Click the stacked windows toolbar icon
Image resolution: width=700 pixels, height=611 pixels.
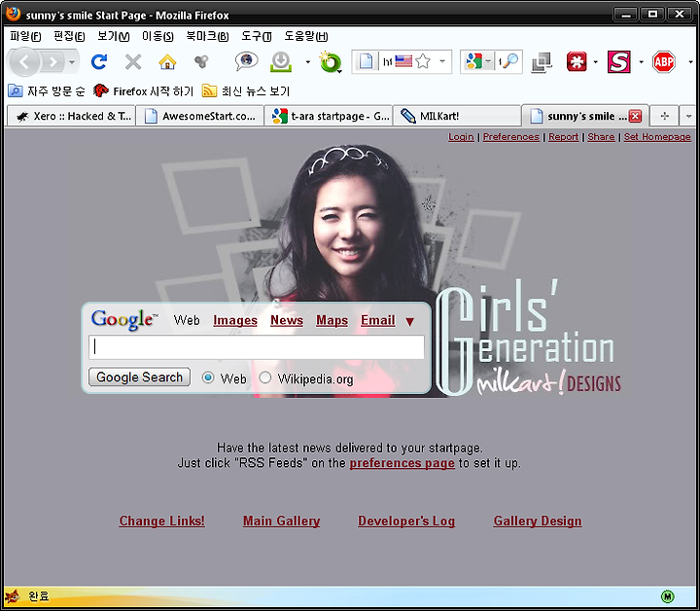point(542,62)
